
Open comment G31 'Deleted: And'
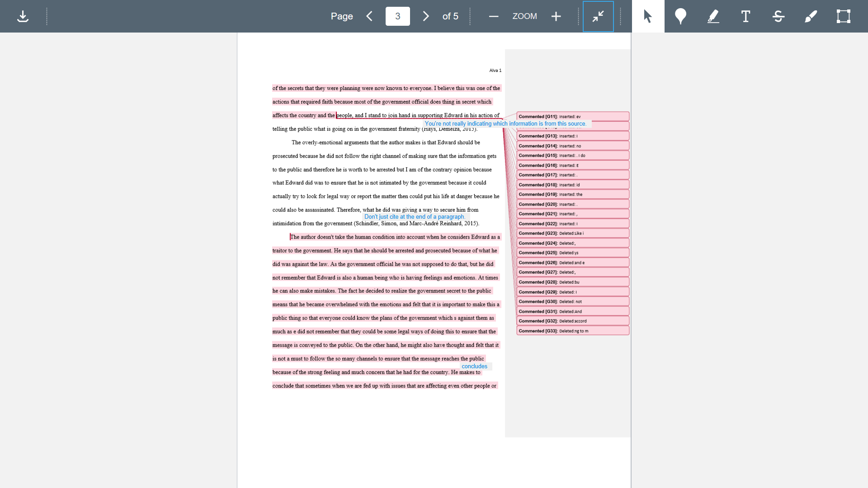point(573,311)
